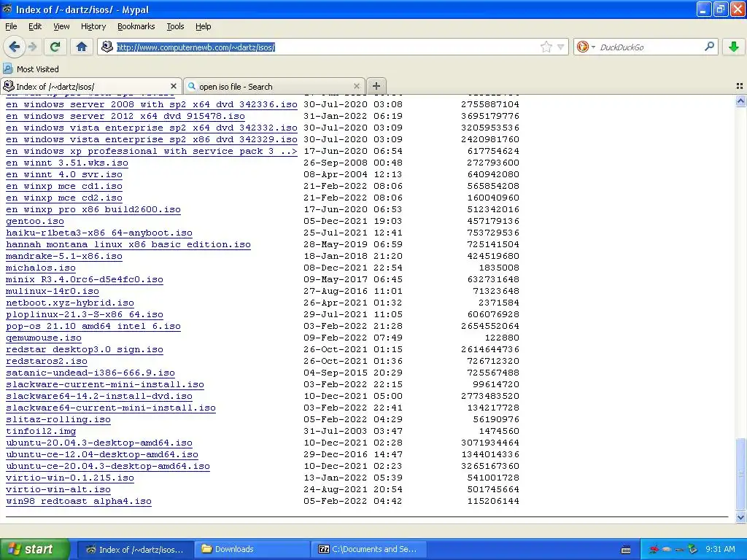Download gentoo.iso link
The height and width of the screenshot is (560, 747).
(x=35, y=222)
